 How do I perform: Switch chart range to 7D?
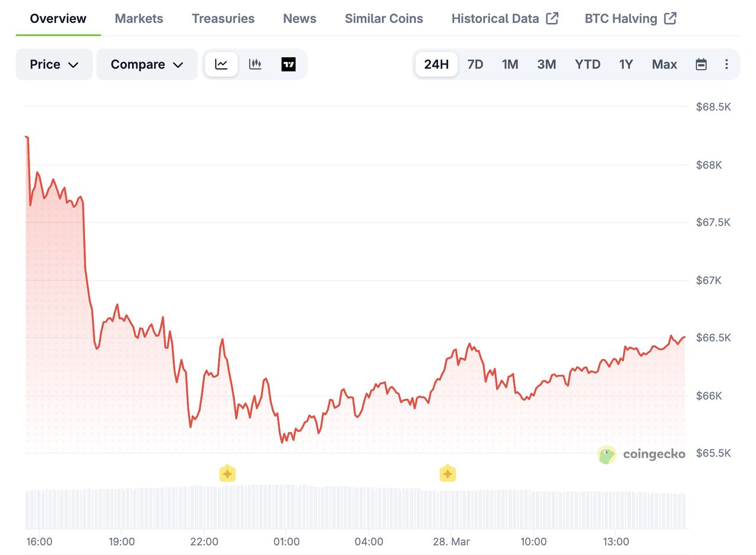pyautogui.click(x=475, y=64)
